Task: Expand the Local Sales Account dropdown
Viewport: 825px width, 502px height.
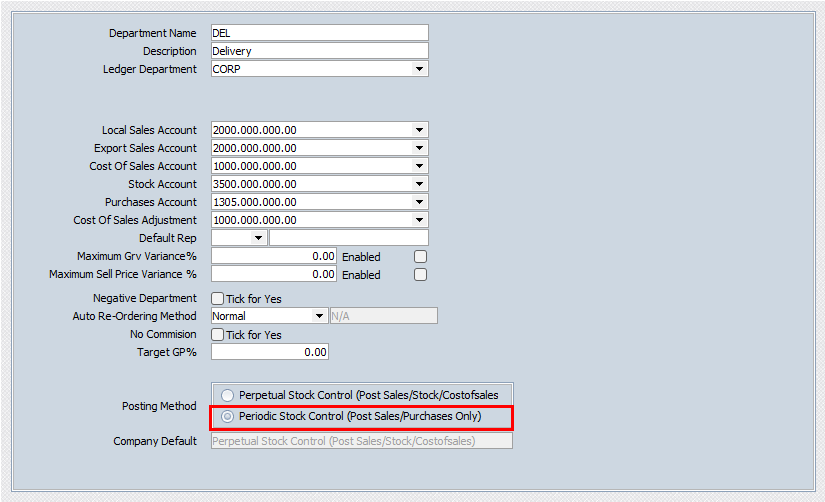Action: [x=420, y=130]
